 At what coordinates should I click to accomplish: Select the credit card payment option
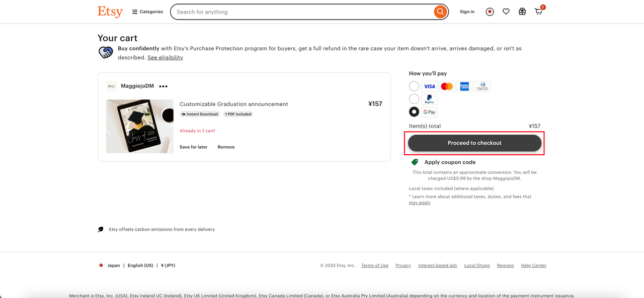point(414,86)
